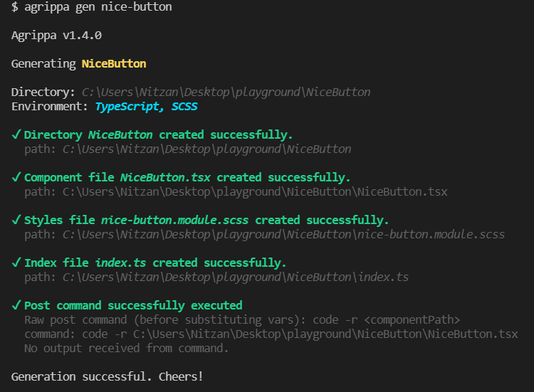Screen dimensions: 534x392
Task: Click the path ending in 'nice-button.module.scss'
Action: (264, 235)
